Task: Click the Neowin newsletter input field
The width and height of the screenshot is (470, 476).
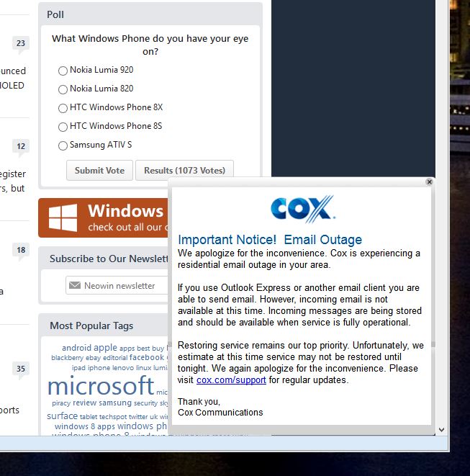Action: click(x=117, y=285)
